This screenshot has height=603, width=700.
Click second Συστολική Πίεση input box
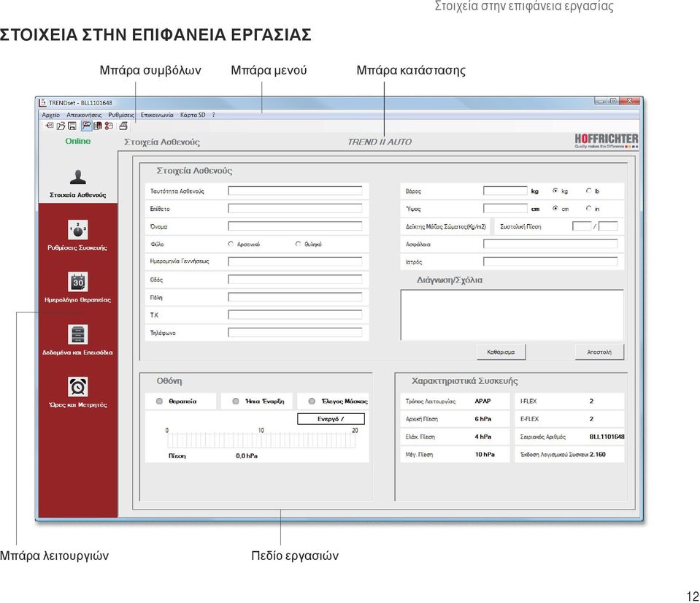608,226
